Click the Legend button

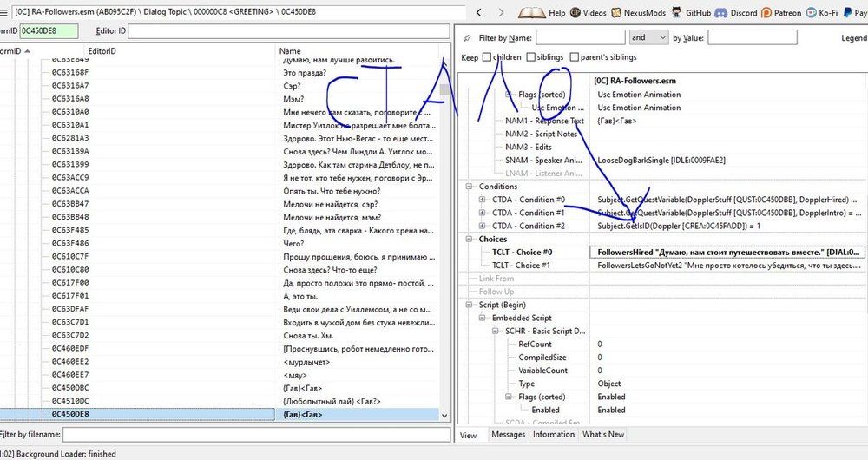pyautogui.click(x=853, y=37)
